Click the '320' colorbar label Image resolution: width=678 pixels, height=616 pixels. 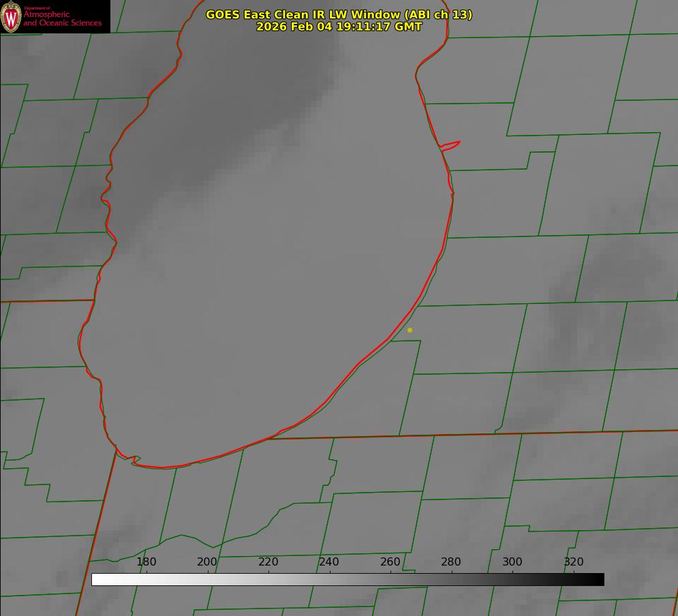point(574,561)
